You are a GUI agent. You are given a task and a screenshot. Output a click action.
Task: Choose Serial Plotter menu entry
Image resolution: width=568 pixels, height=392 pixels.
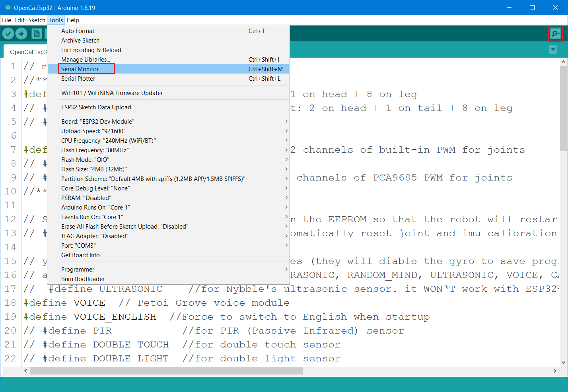tap(78, 79)
